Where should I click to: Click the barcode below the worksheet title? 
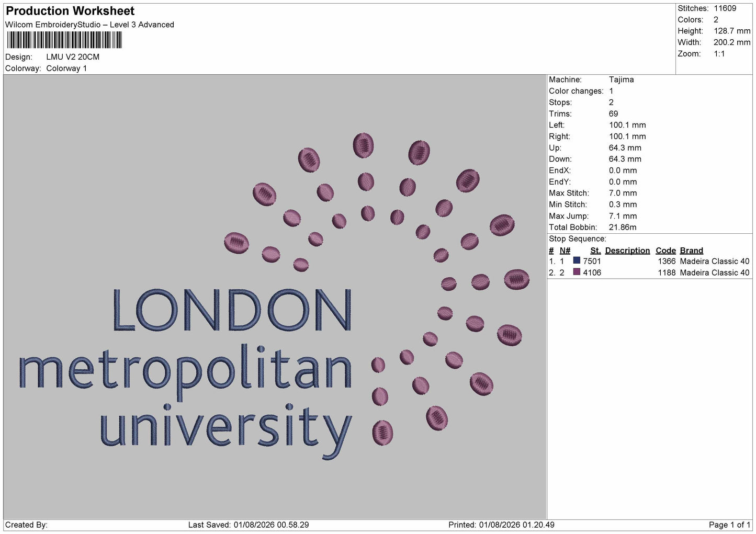pyautogui.click(x=64, y=40)
